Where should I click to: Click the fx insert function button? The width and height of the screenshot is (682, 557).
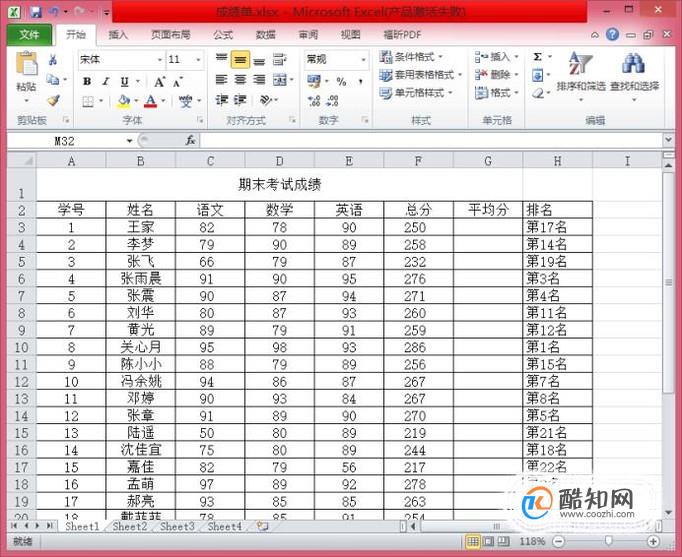[191, 140]
